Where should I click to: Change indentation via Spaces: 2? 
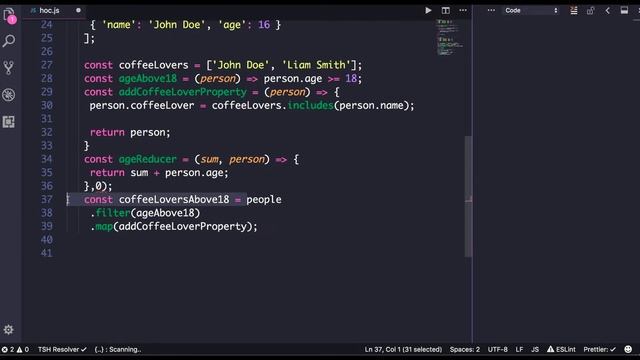click(x=465, y=349)
